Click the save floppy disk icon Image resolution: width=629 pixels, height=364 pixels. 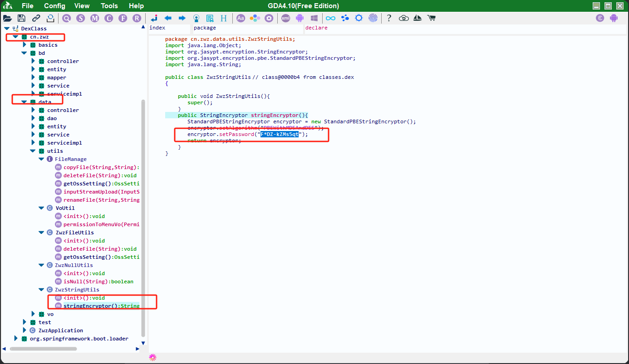pos(21,18)
